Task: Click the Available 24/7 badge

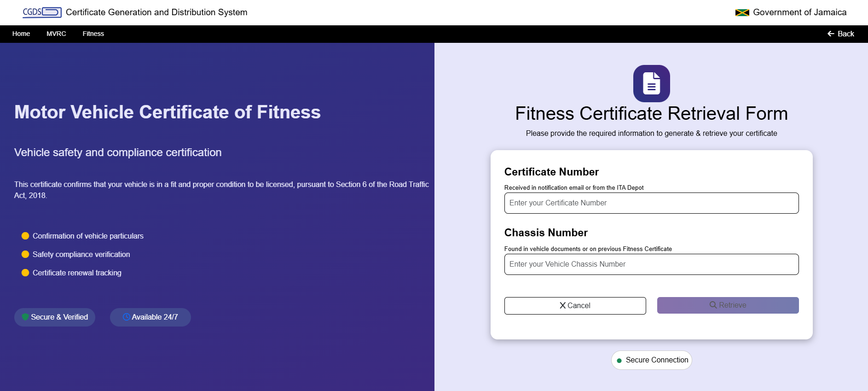Action: coord(150,317)
